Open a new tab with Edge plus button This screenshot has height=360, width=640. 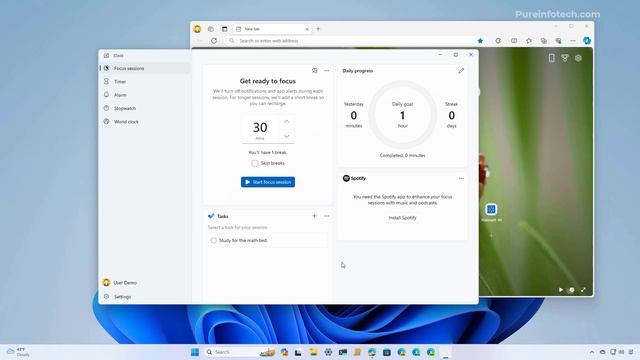[x=318, y=29]
